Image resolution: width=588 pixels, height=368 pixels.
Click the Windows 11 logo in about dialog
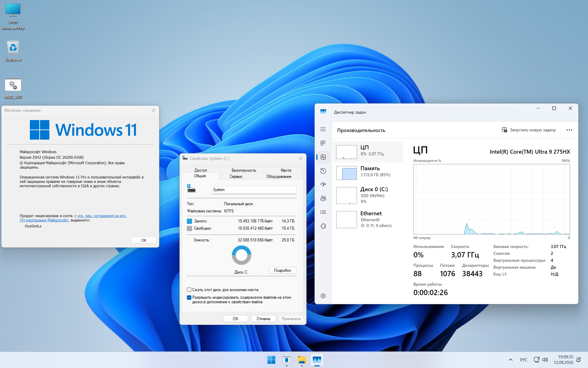[83, 130]
